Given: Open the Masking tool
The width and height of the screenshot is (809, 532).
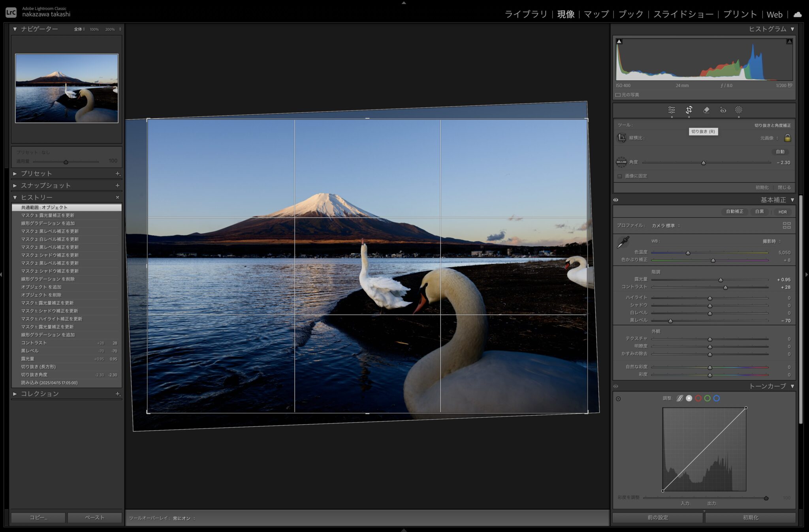Looking at the screenshot, I should click(739, 110).
